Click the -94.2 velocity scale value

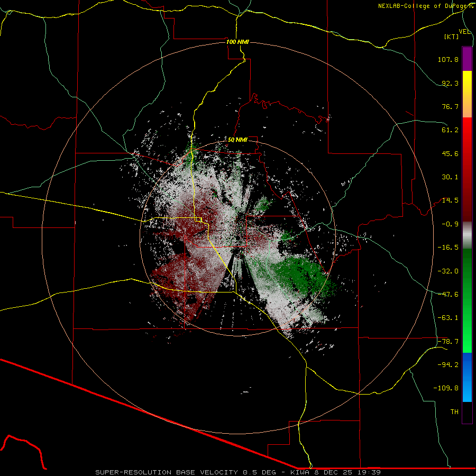click(448, 365)
